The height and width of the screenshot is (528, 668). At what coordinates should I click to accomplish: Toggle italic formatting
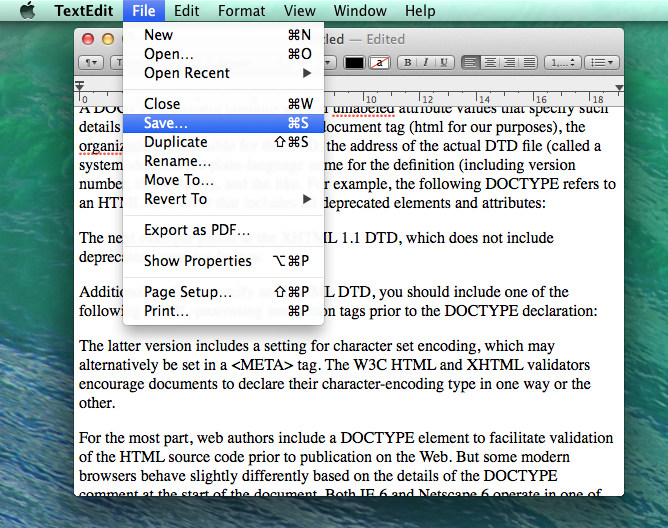click(x=425, y=63)
